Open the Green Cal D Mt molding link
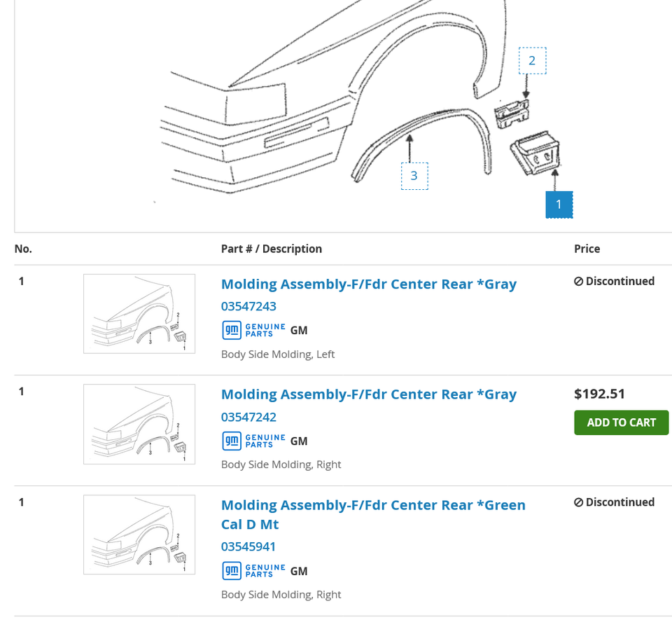 coord(373,514)
